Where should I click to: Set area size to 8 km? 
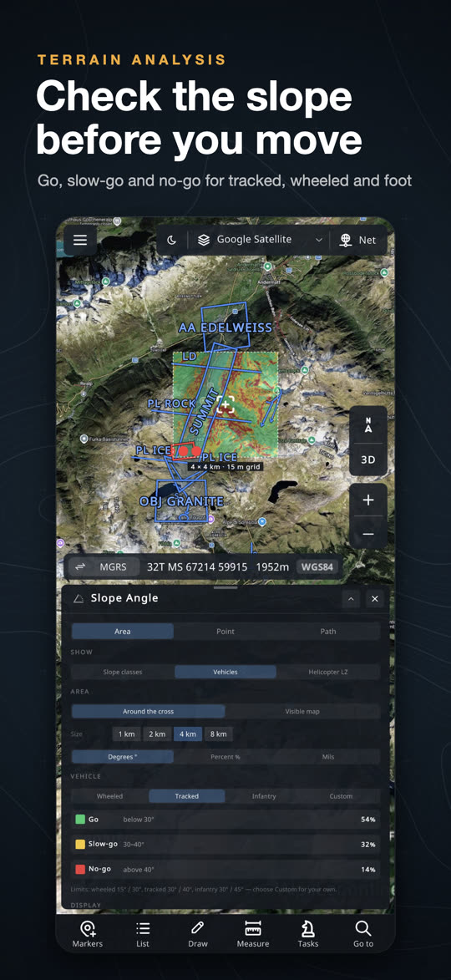pos(218,734)
